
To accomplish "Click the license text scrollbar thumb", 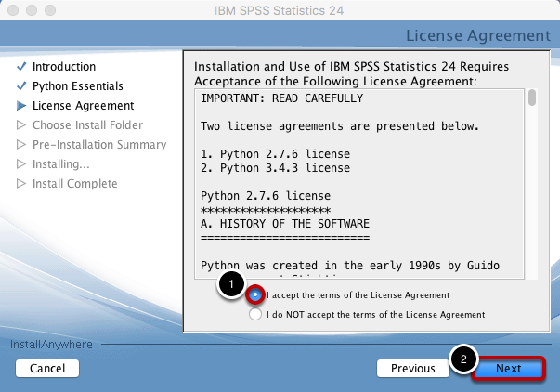I will pos(532,98).
